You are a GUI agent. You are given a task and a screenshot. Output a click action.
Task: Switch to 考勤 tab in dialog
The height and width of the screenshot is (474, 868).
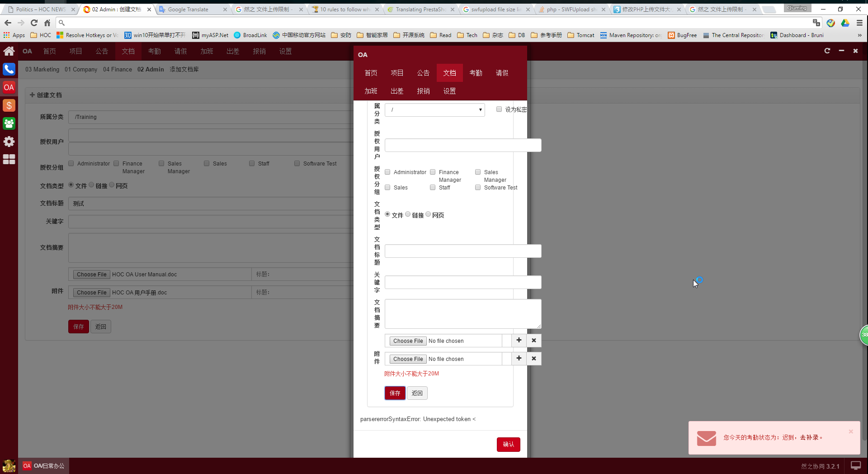pos(476,73)
